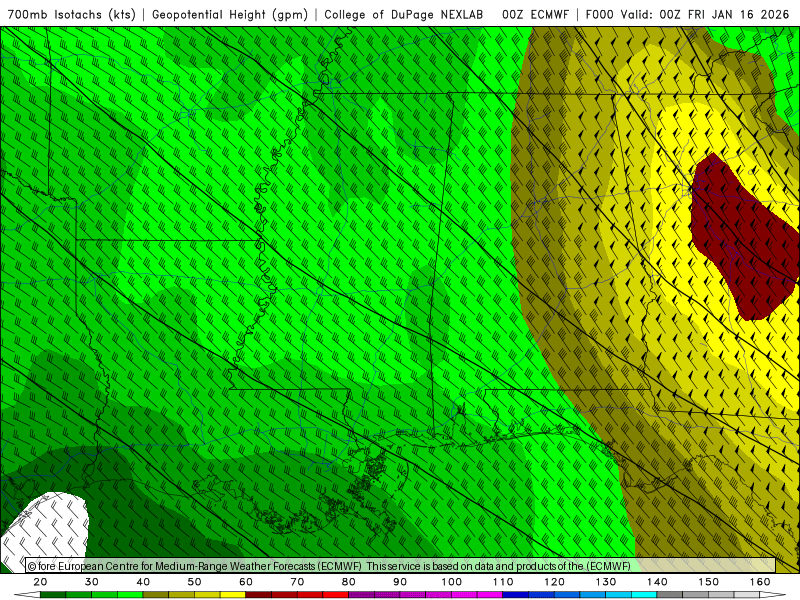Click the legend label "90"
Viewport: 800px width, 600px height.
point(400,582)
